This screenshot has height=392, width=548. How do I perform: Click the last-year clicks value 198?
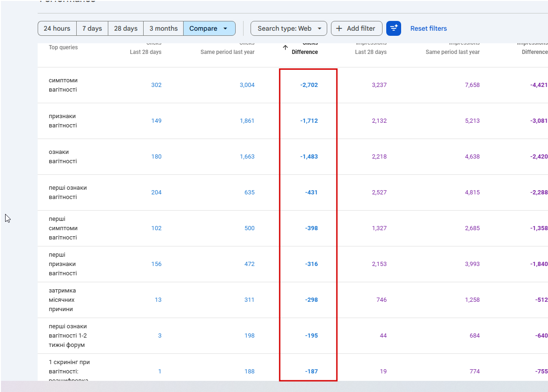pos(250,336)
